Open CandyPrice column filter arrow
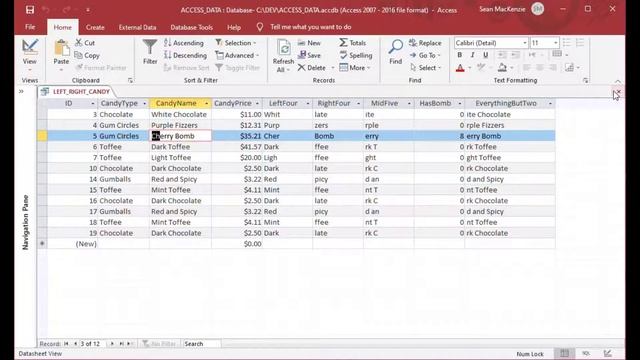Viewport: 640px width, 360px height. pyautogui.click(x=257, y=104)
